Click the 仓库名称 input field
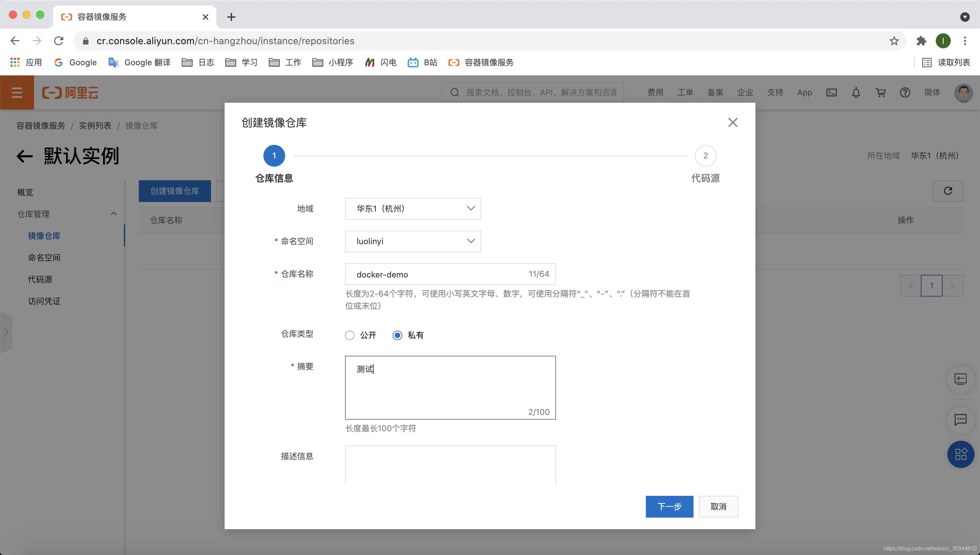This screenshot has width=980, height=555. (x=439, y=274)
